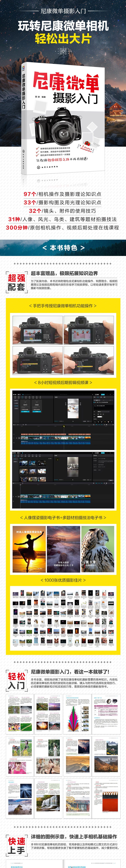Open the seascape long-exposure e-book cover
This screenshot has height=868, width=126.
point(63,549)
